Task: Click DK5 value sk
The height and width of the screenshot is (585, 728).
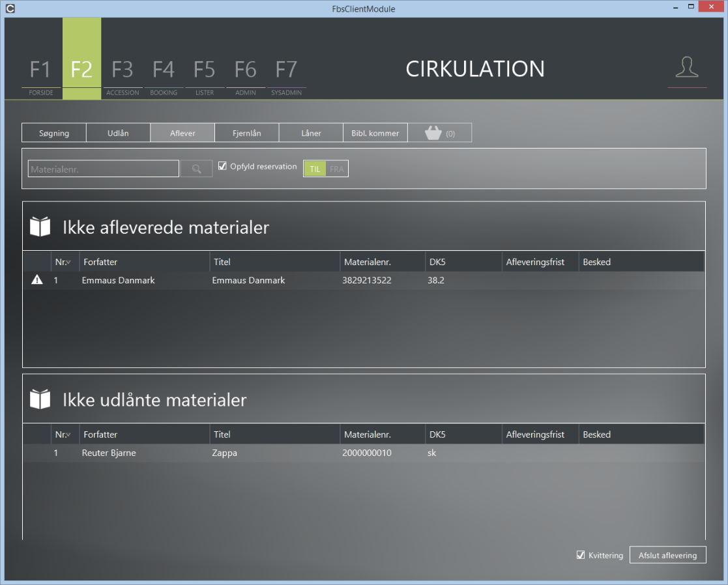Action: tap(432, 453)
